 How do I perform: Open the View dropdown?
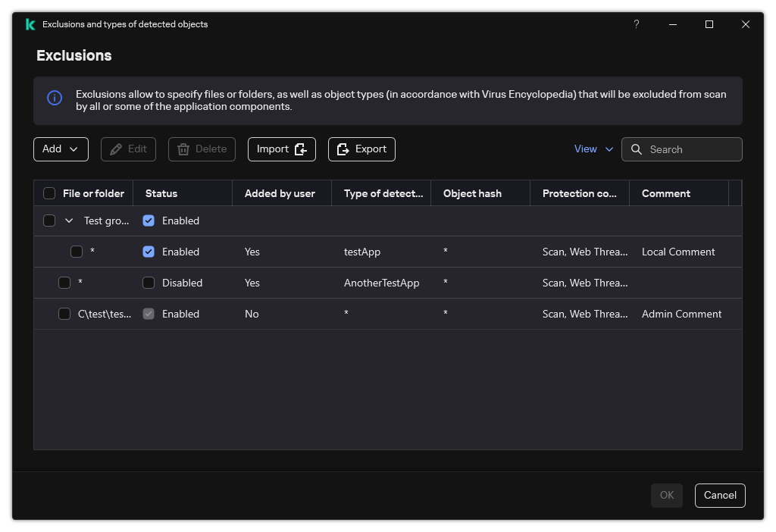point(593,149)
